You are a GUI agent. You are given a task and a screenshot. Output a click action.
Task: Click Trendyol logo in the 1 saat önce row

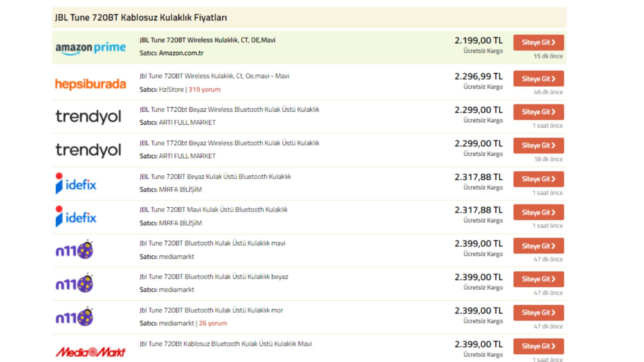[88, 117]
